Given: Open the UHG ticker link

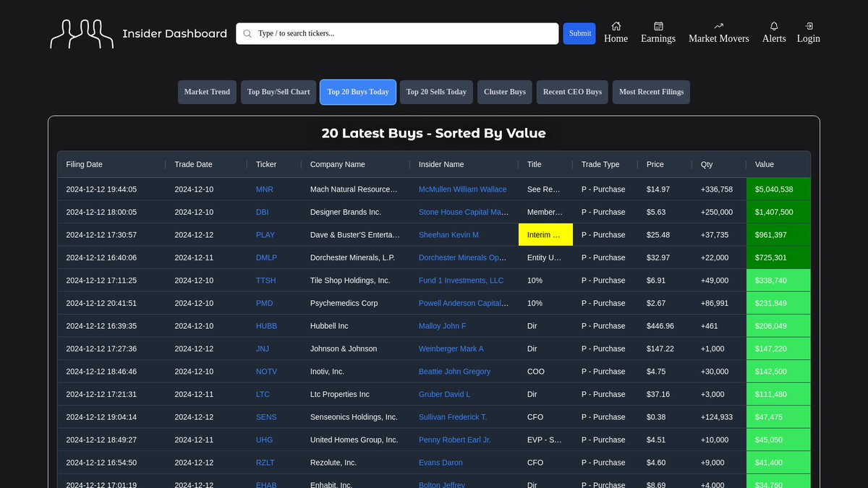Looking at the screenshot, I should click(x=264, y=440).
